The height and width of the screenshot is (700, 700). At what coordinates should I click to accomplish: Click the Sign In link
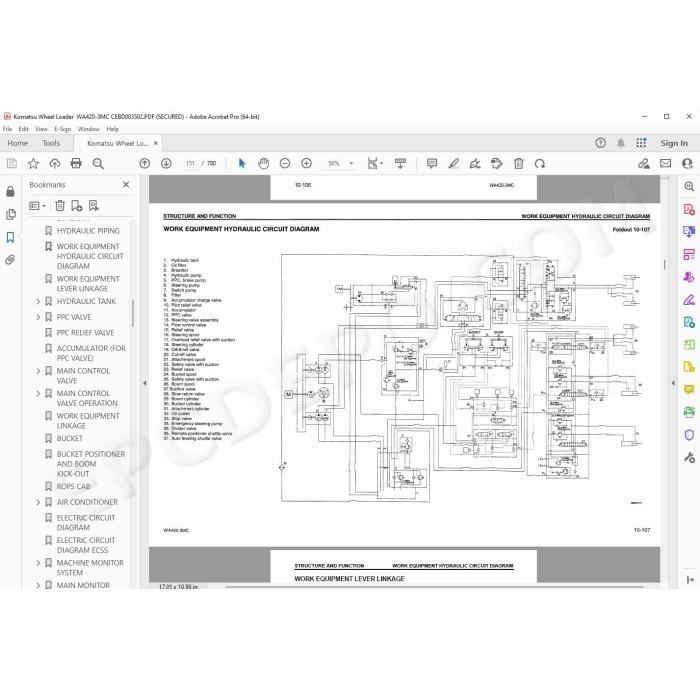coord(674,143)
